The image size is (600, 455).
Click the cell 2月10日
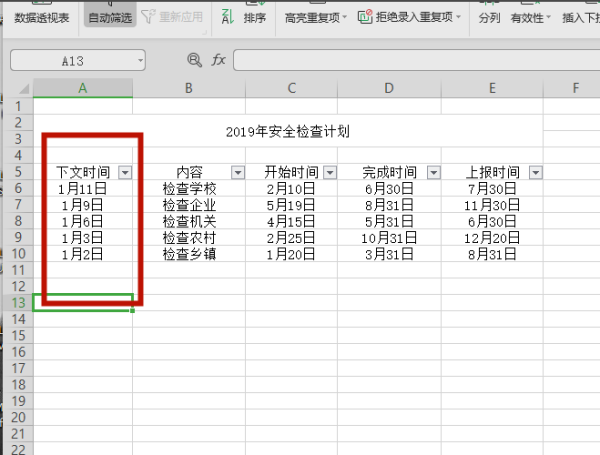click(x=292, y=189)
